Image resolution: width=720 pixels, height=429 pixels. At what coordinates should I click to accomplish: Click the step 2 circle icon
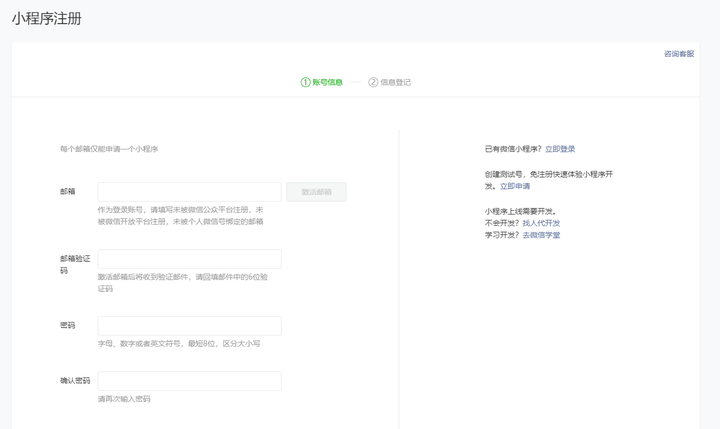click(373, 82)
